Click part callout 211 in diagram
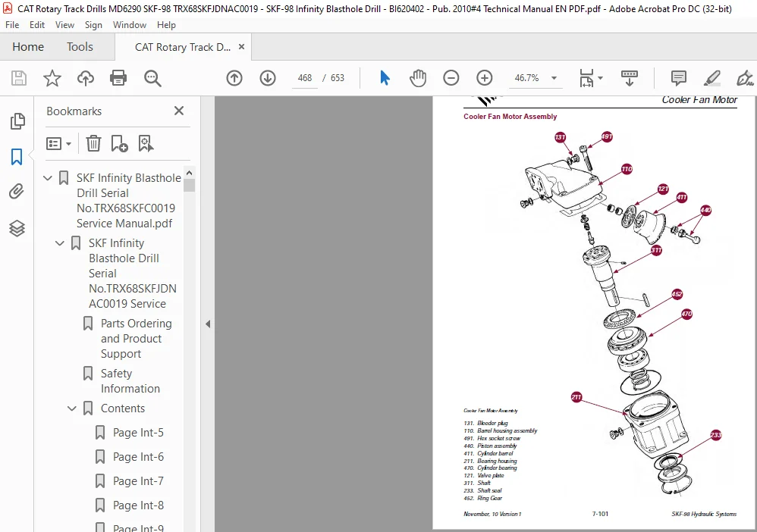The width and height of the screenshot is (757, 532). tap(576, 397)
